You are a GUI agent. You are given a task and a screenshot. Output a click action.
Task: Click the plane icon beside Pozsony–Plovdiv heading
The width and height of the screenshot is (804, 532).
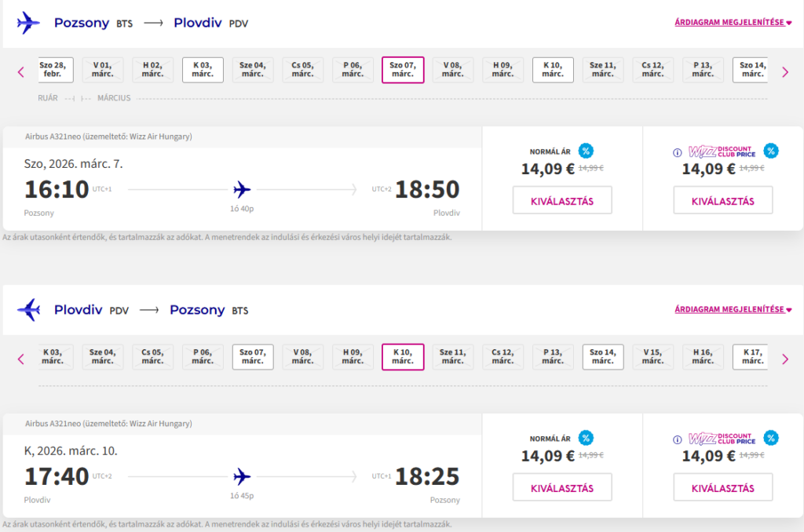click(x=28, y=23)
